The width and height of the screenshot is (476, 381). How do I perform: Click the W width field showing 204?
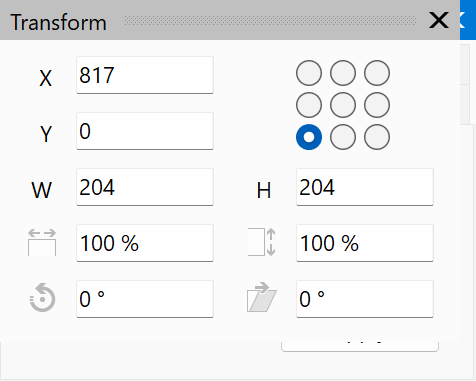[145, 187]
